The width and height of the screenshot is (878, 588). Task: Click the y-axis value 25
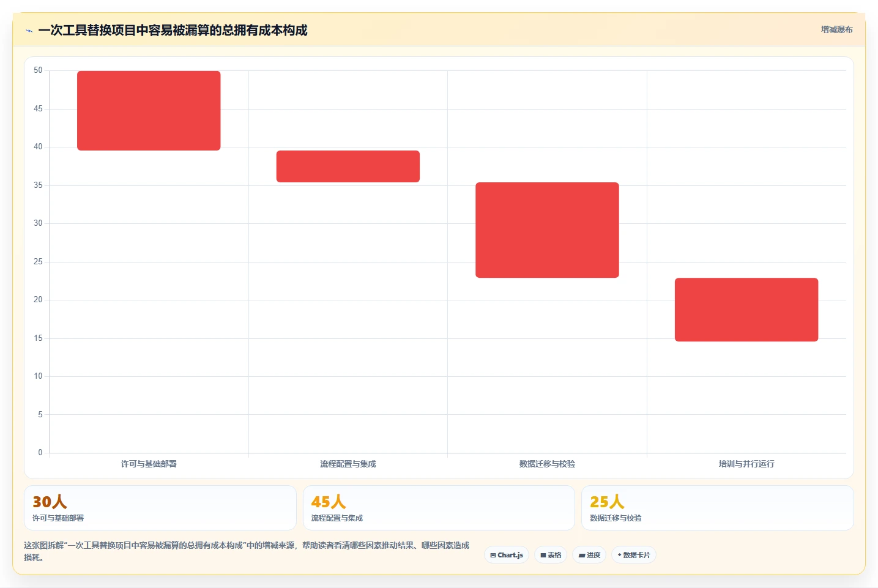click(x=38, y=262)
